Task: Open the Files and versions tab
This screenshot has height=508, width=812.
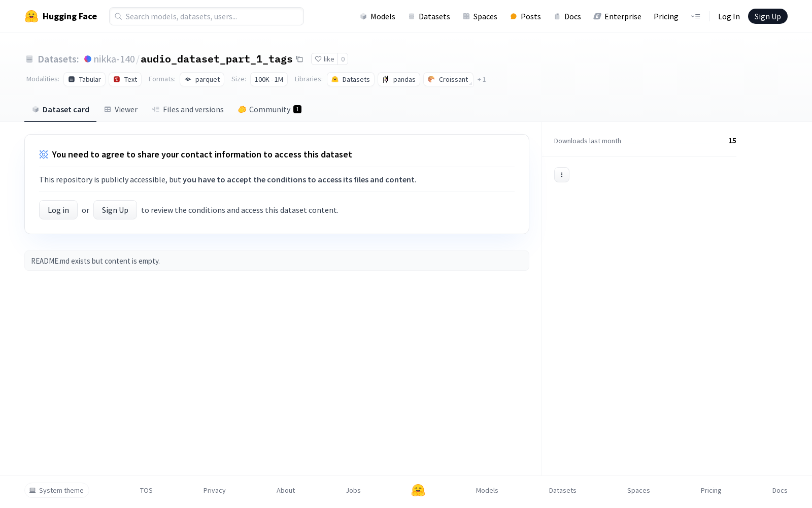Action: [x=188, y=110]
